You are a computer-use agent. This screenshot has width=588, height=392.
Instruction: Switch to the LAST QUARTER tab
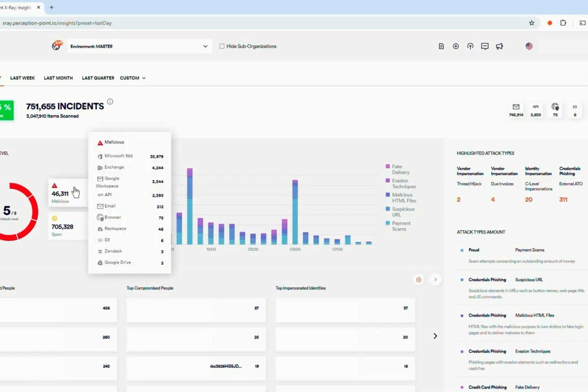click(98, 78)
